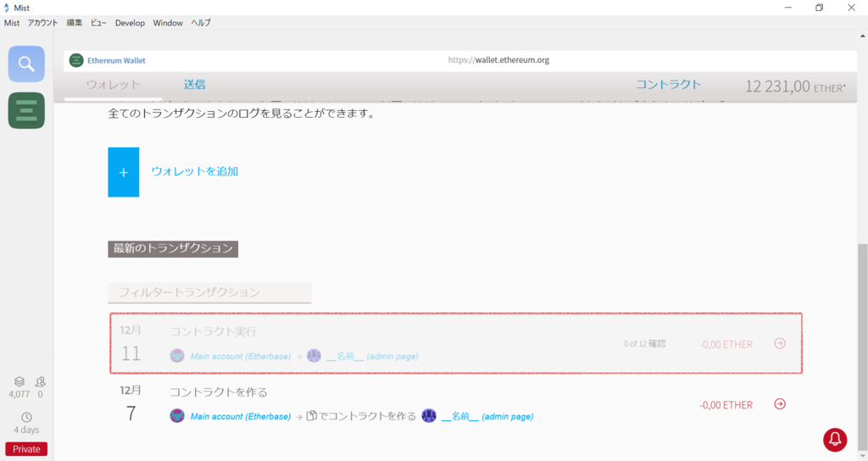Click the Ethereum Wallet title link
The height and width of the screenshot is (461, 868).
pyautogui.click(x=116, y=60)
